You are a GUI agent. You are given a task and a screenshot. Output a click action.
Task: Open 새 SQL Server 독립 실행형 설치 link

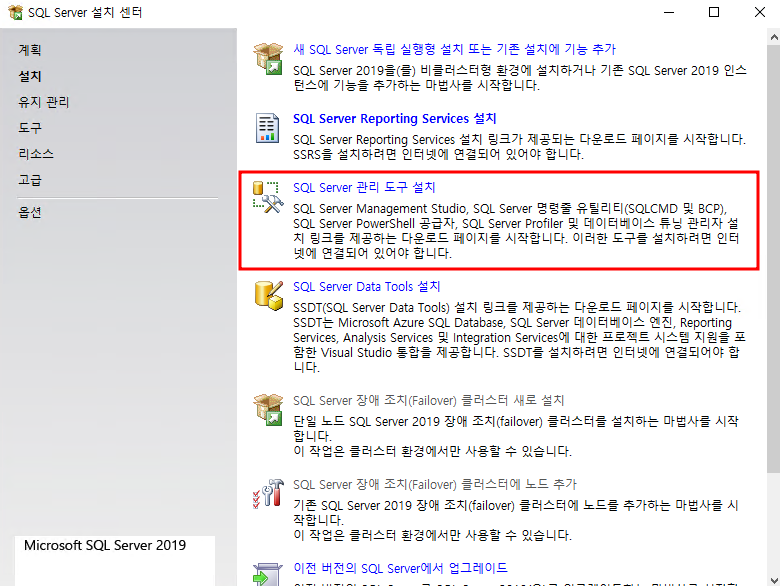pos(455,49)
